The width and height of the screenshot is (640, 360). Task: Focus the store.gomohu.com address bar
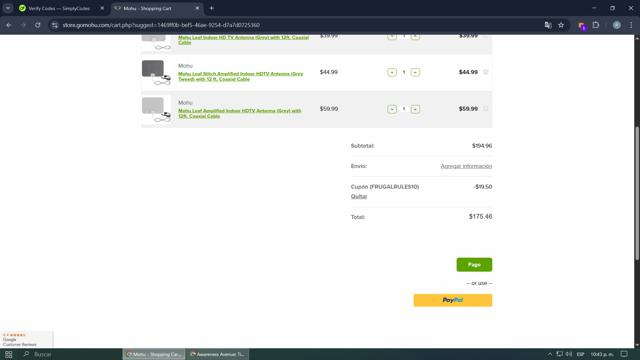click(300, 25)
